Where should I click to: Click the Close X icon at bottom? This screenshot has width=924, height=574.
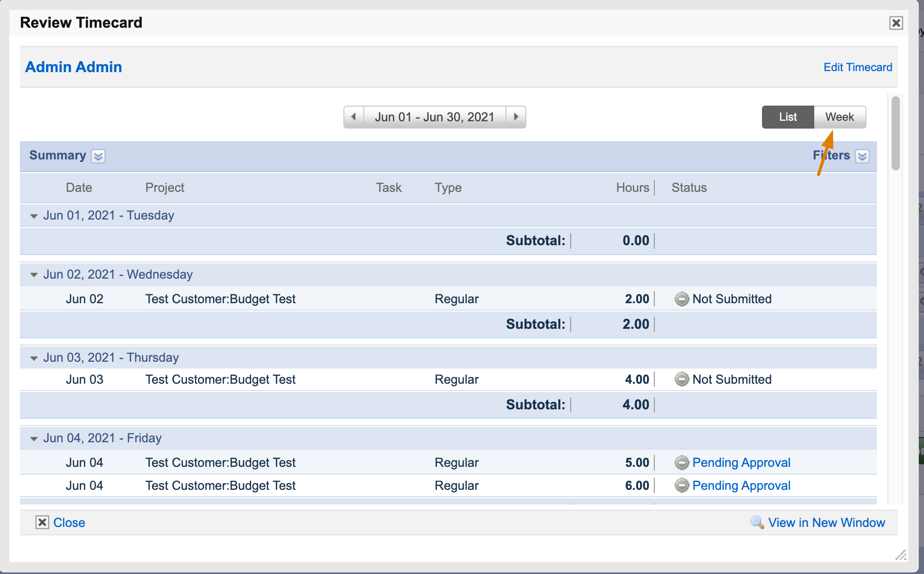point(42,523)
